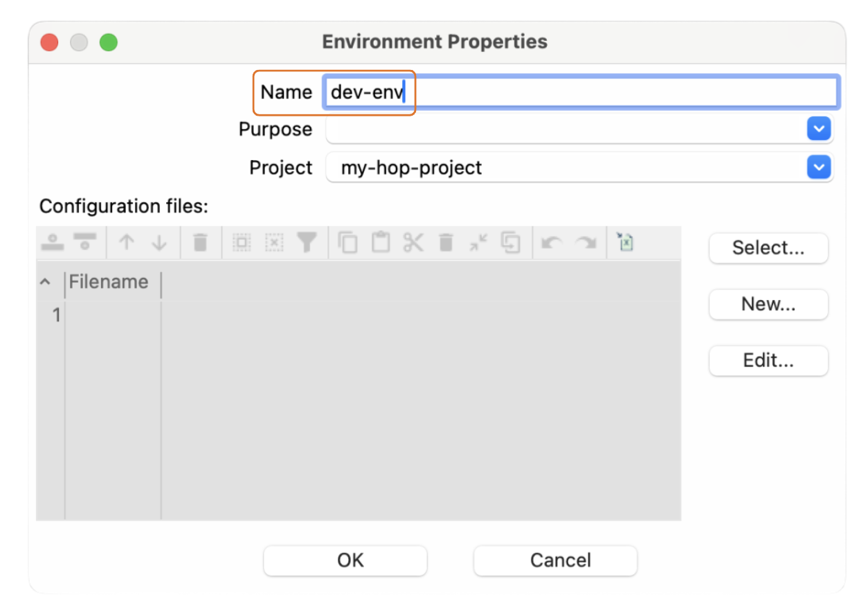Viewport: 868px width, 611px height.
Task: Click the overlapping squares icon beside undo
Action: (511, 242)
